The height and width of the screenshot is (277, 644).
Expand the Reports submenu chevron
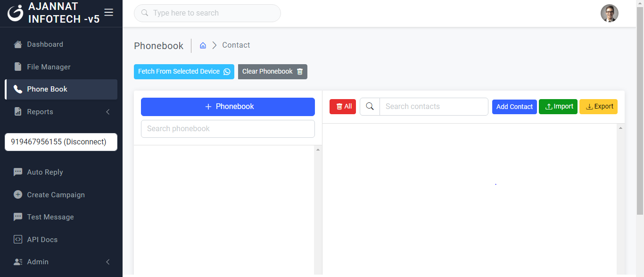[107, 112]
